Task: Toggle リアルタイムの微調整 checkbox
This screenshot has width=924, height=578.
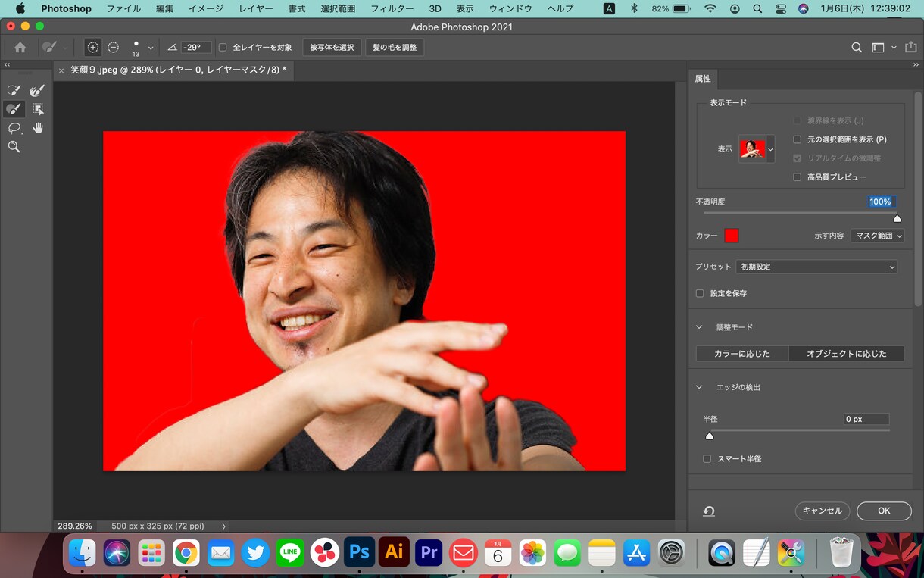Action: pos(797,158)
